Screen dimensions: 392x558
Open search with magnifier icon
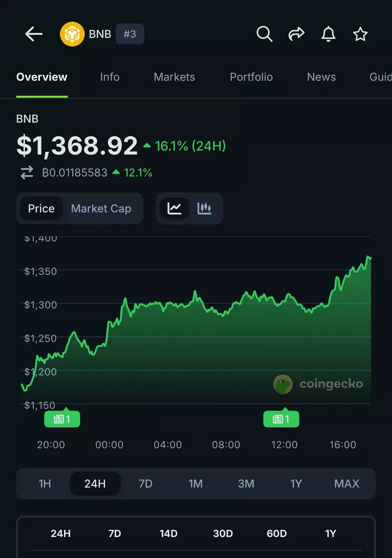264,34
